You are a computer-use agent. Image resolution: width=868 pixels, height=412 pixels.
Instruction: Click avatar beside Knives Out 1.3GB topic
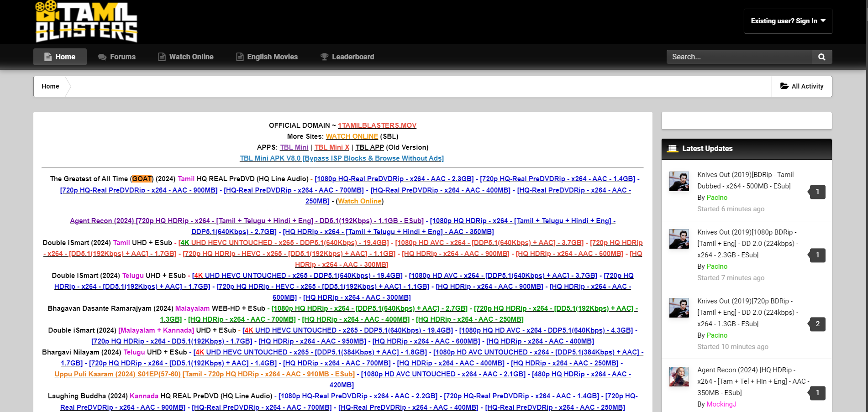[x=679, y=308]
